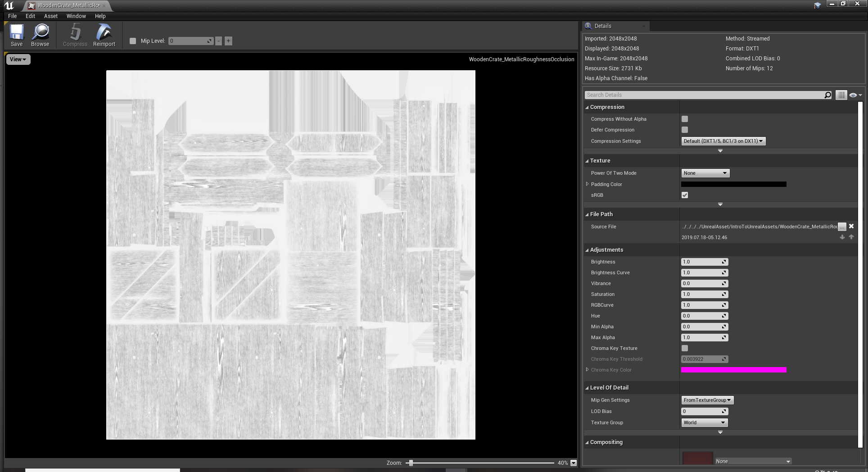Screen dimensions: 868x472
Task: Click the Compress toolbar icon
Action: tap(75, 35)
